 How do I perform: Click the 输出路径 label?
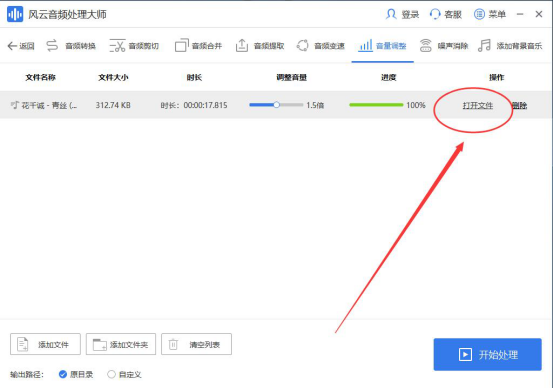point(27,375)
